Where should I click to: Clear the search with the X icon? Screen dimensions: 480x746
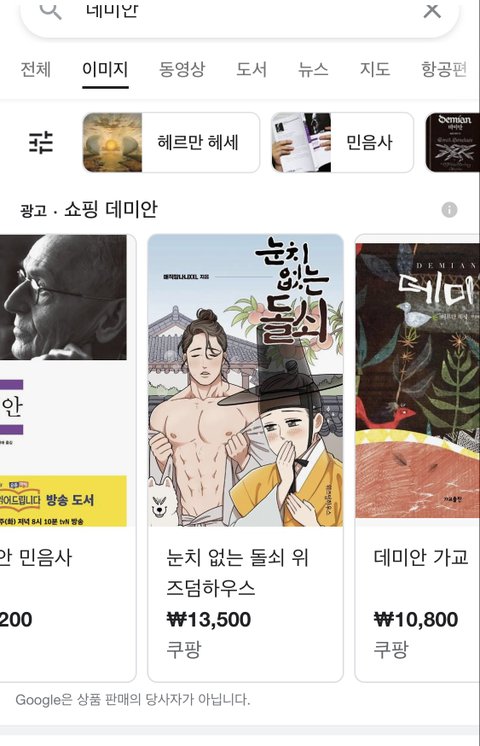[432, 10]
